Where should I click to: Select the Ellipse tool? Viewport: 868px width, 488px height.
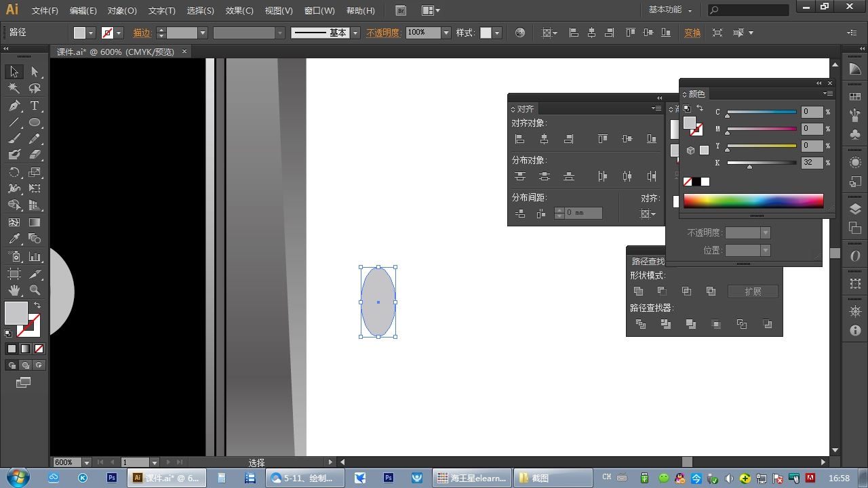35,123
